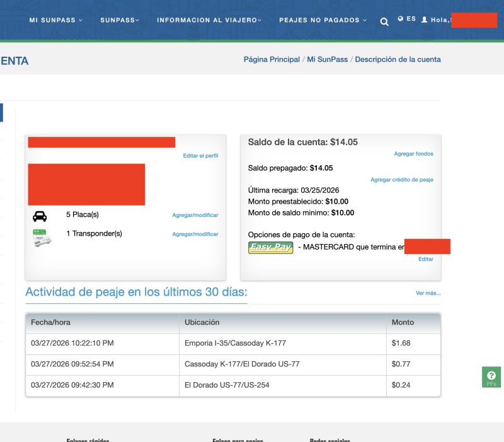Click the search magnifier icon
The image size is (504, 442).
pos(384,22)
